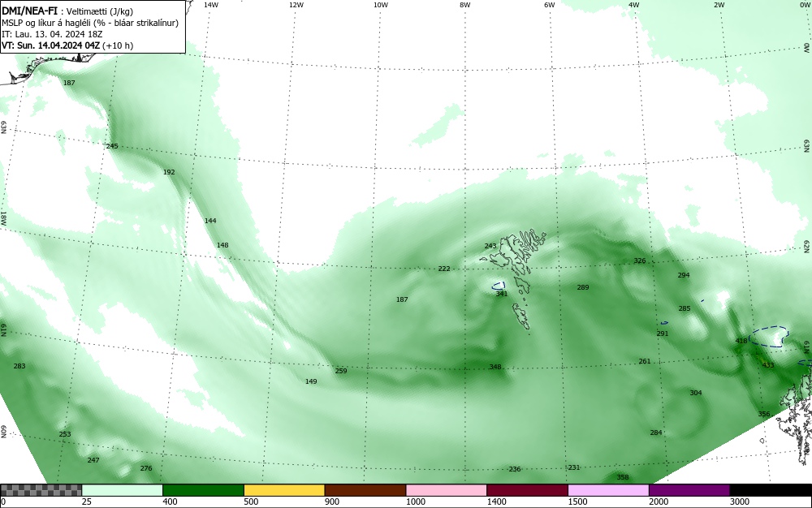Screen dimensions: 812x508
Task: Click the dark green 400–500 legend swatch
Action: coord(203,490)
